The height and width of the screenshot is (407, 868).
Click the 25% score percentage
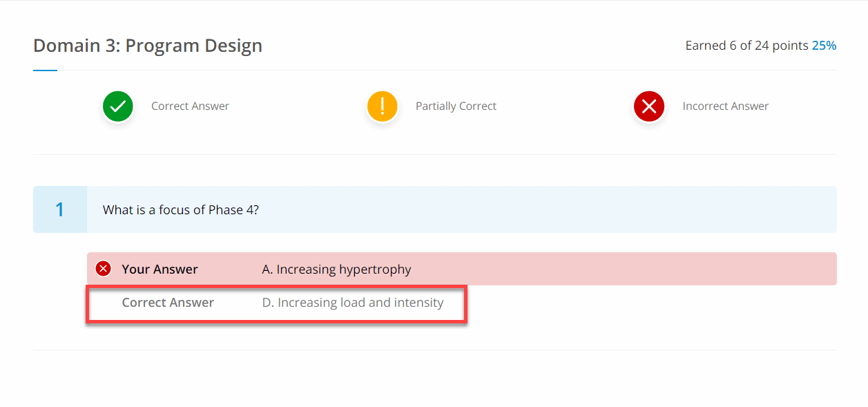coord(824,46)
